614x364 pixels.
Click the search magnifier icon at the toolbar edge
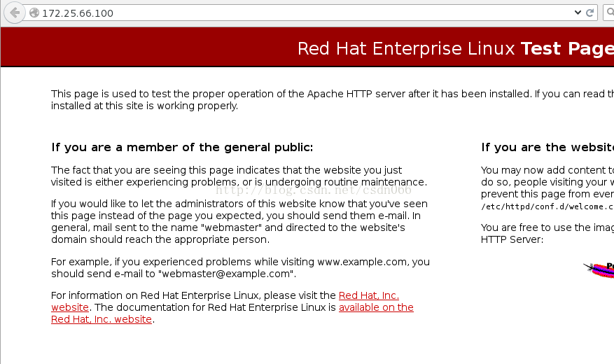click(x=610, y=13)
